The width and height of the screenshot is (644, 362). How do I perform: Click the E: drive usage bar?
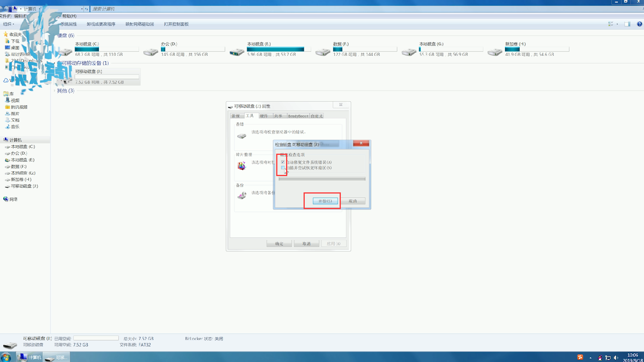point(279,49)
